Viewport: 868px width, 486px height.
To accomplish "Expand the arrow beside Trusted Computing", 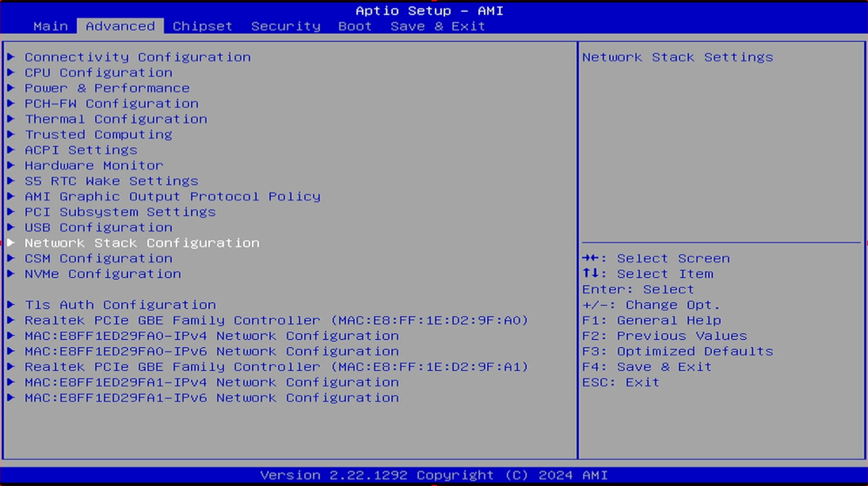I will click(x=11, y=135).
